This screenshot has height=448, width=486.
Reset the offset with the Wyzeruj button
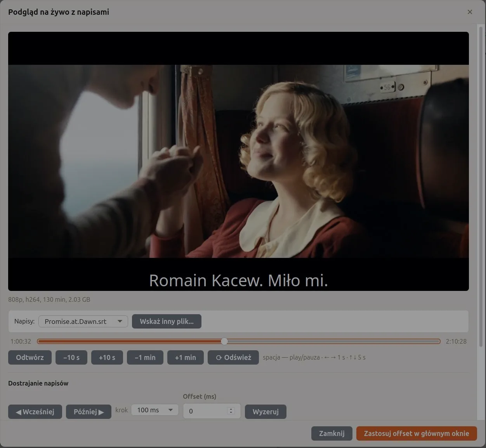click(x=266, y=412)
